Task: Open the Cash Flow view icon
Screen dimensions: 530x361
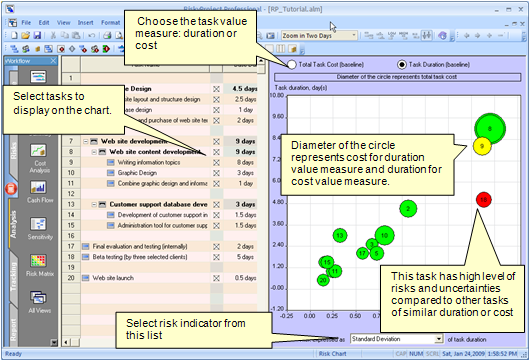Action: tap(39, 187)
